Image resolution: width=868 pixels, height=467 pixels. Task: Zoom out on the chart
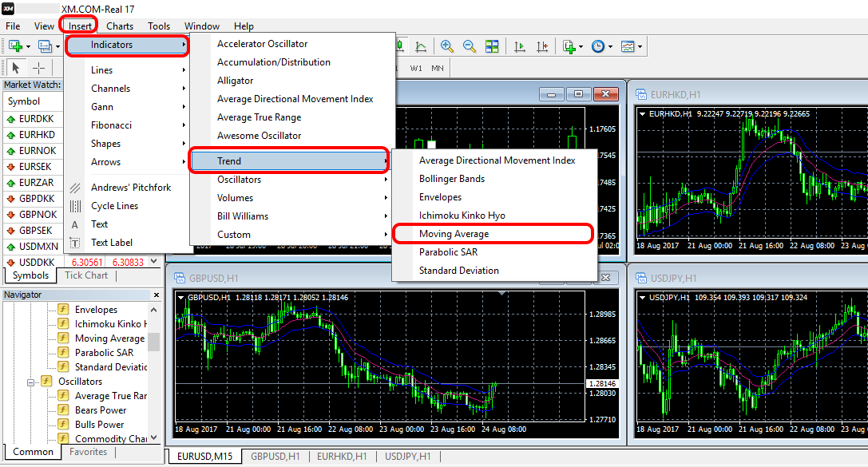click(469, 46)
